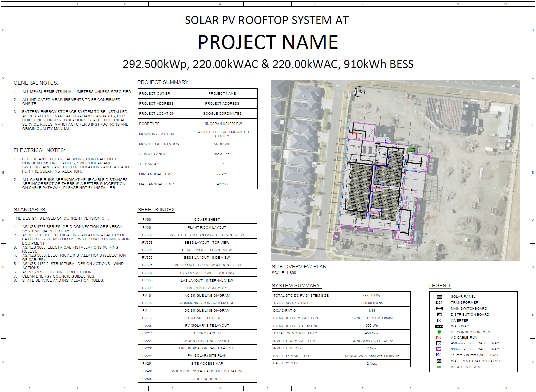The image size is (536, 392).
Task: Click the ELECTRICAL NOTES heading
Action: pos(40,150)
